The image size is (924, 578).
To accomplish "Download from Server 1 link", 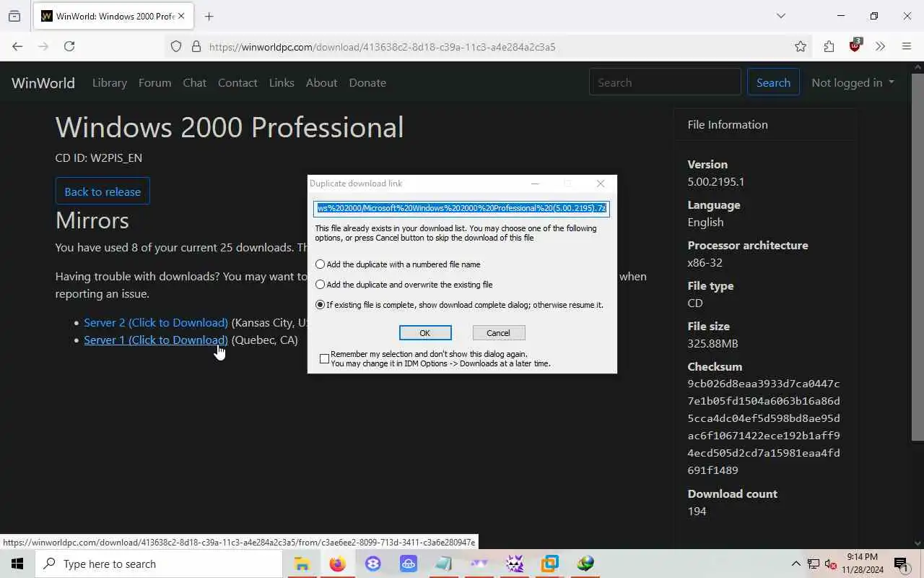I will 156,340.
